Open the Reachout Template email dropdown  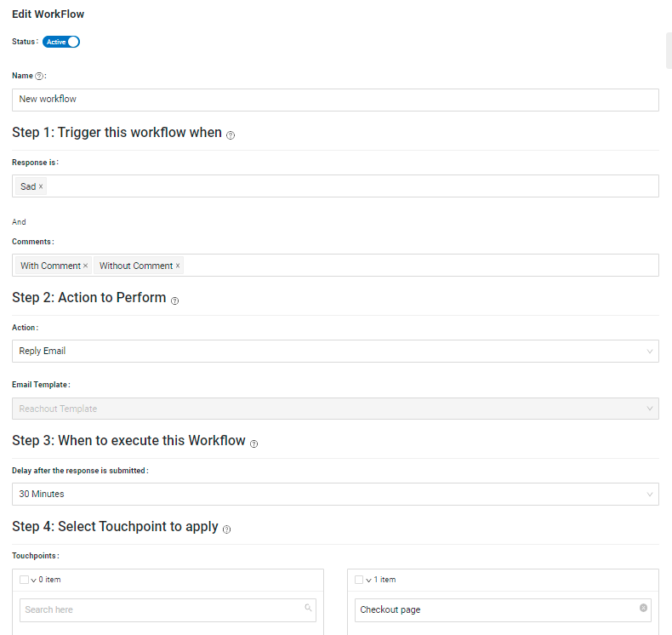(335, 409)
